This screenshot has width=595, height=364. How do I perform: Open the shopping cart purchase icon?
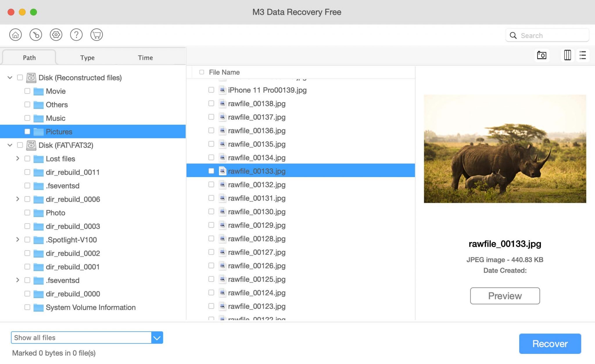coord(96,35)
